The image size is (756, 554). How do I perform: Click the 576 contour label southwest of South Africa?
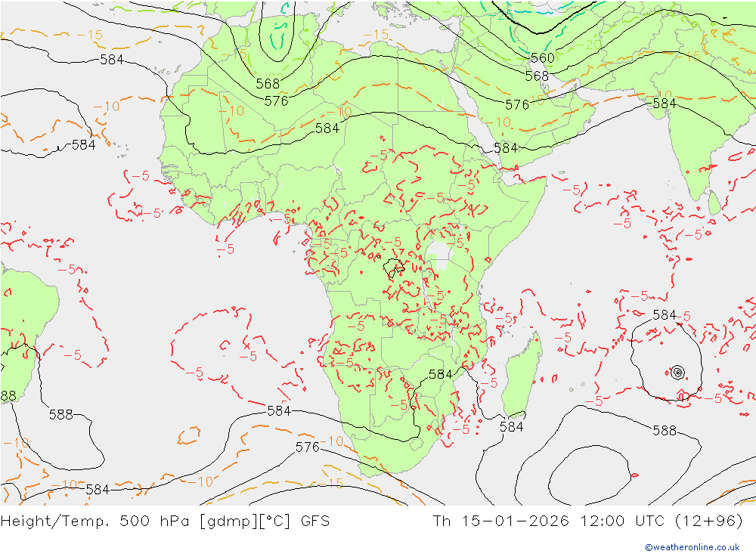click(x=308, y=447)
